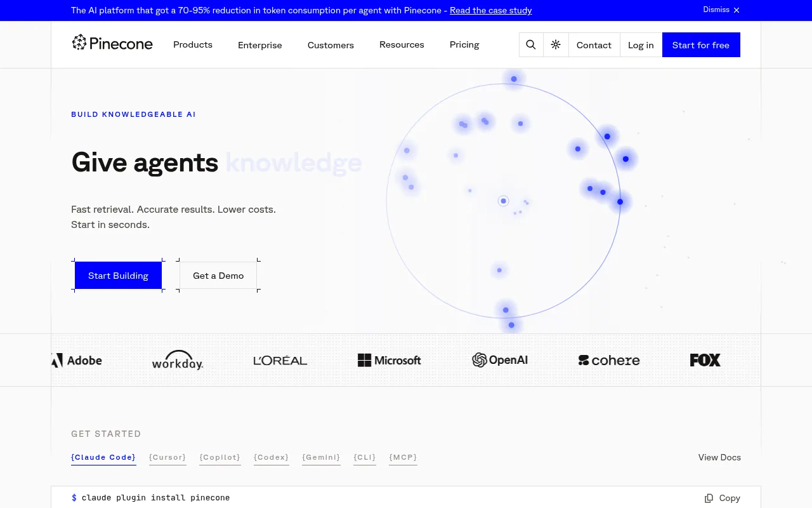Click the 'Give agents' headline

click(145, 163)
